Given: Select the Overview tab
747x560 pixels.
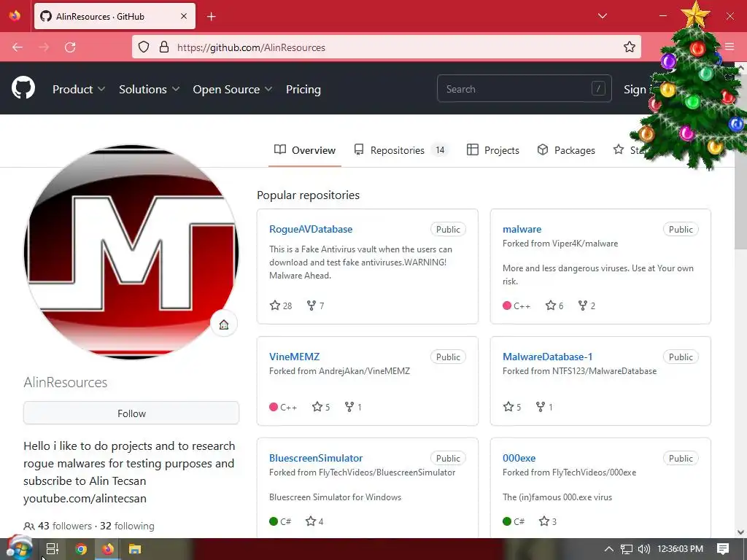Looking at the screenshot, I should 305,150.
